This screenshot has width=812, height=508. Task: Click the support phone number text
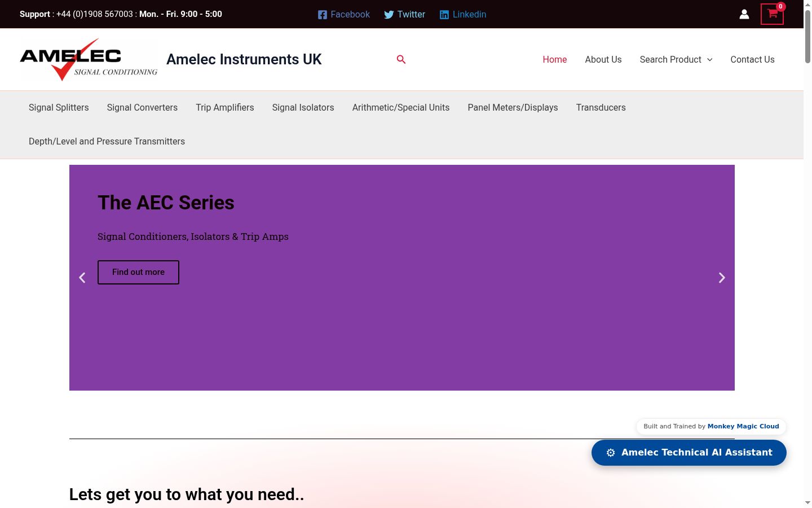tap(95, 14)
